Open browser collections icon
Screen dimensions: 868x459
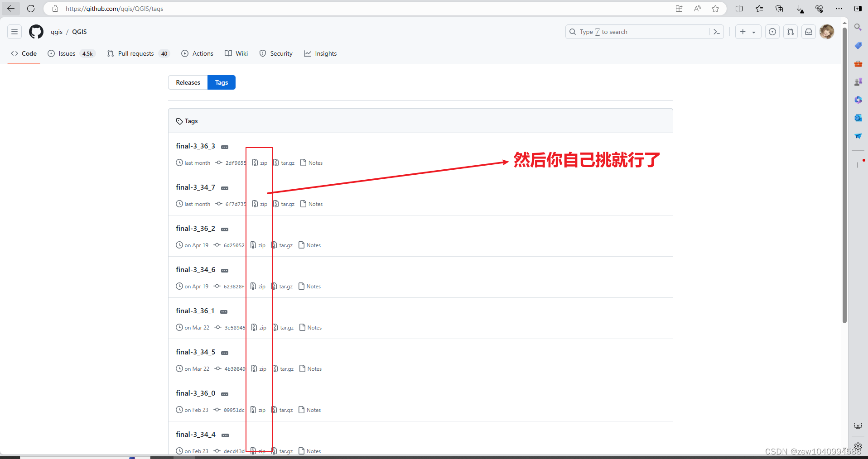(779, 9)
